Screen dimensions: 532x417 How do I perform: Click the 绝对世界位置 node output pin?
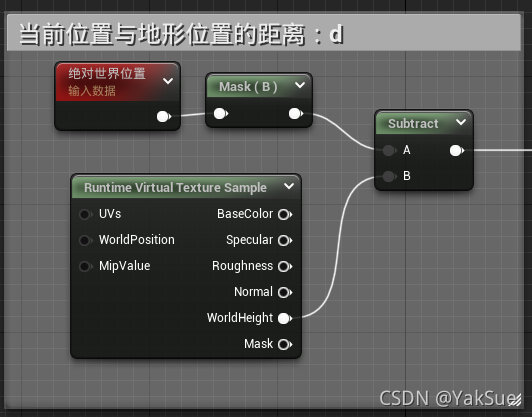click(164, 116)
